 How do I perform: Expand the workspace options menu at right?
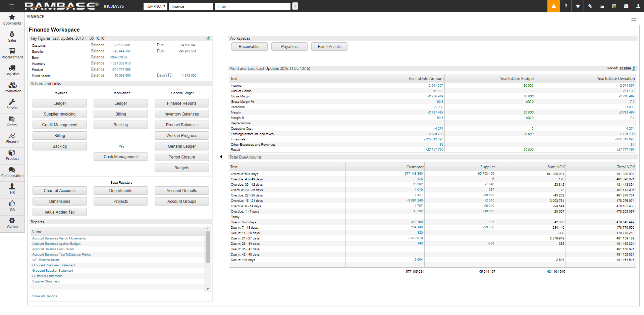[633, 20]
